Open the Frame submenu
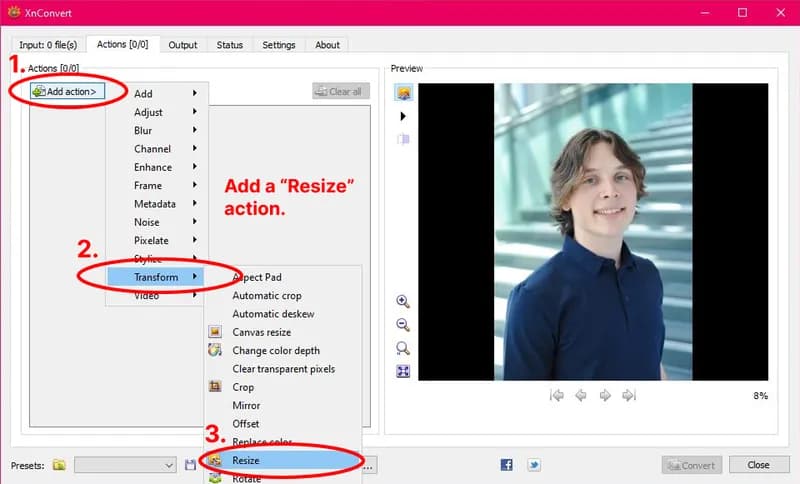Screen dimensions: 800x484 [157, 185]
